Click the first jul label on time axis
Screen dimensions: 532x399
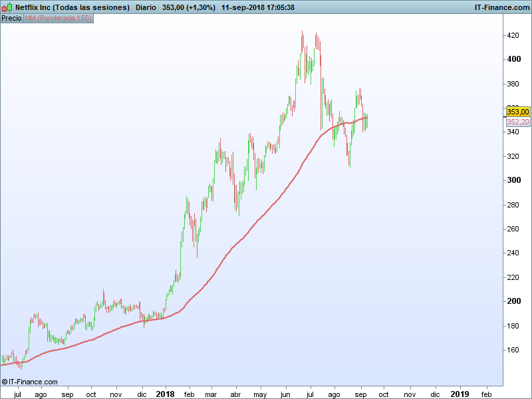[x=17, y=394]
